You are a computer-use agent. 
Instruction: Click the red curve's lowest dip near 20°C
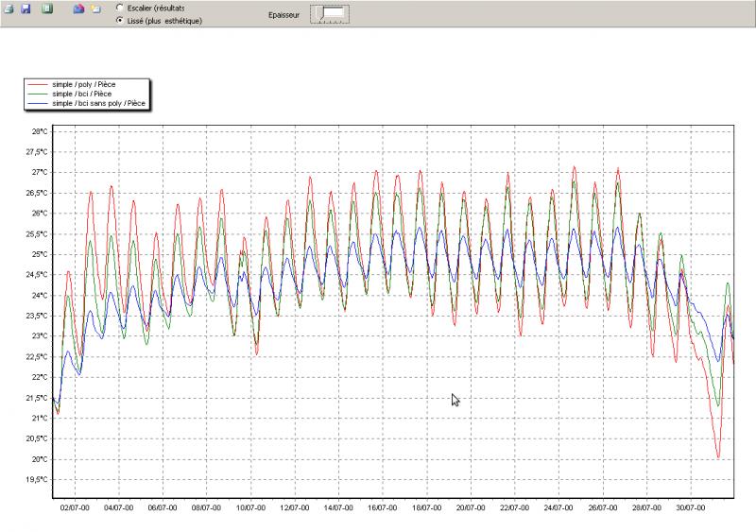pyautogui.click(x=718, y=457)
